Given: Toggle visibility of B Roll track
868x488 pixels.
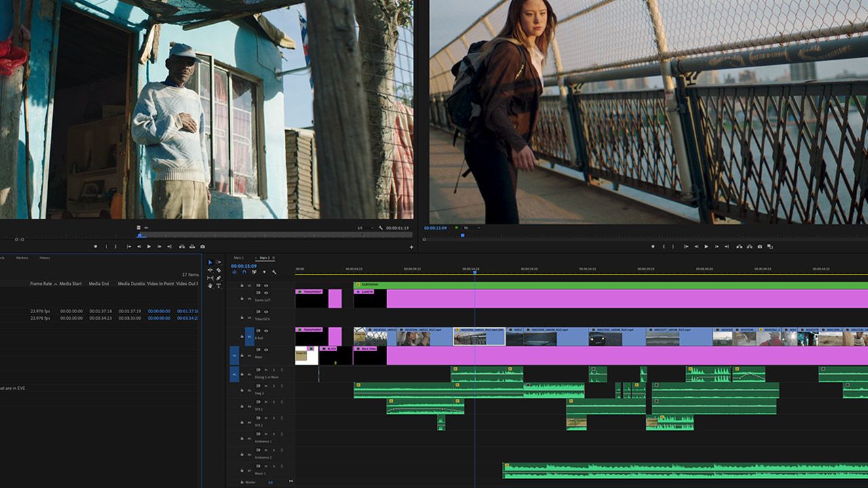Looking at the screenshot, I should click(x=266, y=331).
